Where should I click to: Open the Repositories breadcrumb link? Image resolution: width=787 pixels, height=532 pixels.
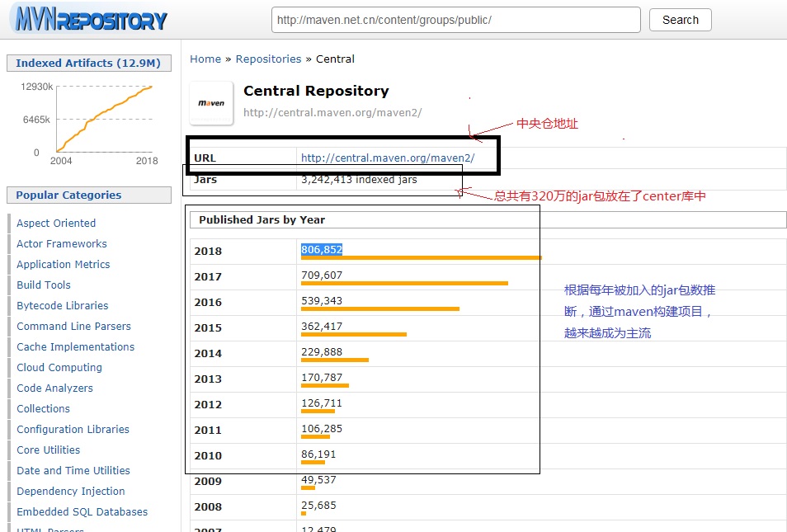pyautogui.click(x=268, y=59)
